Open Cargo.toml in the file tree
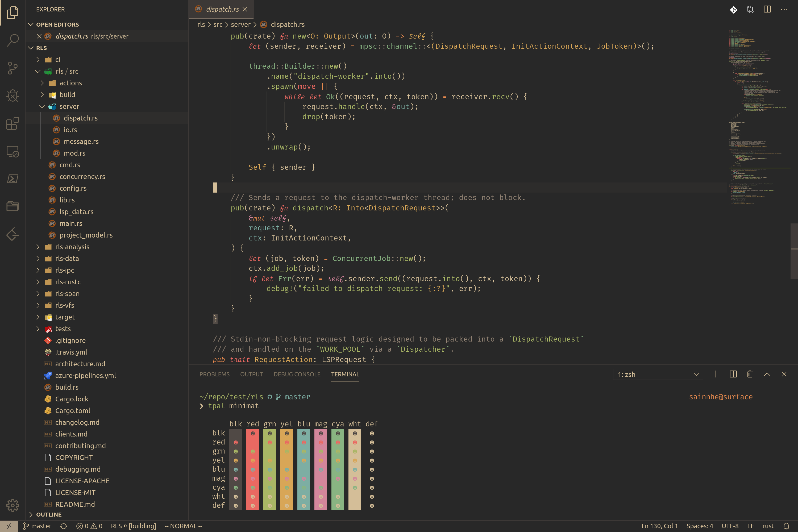Viewport: 798px width, 532px height. (x=73, y=410)
